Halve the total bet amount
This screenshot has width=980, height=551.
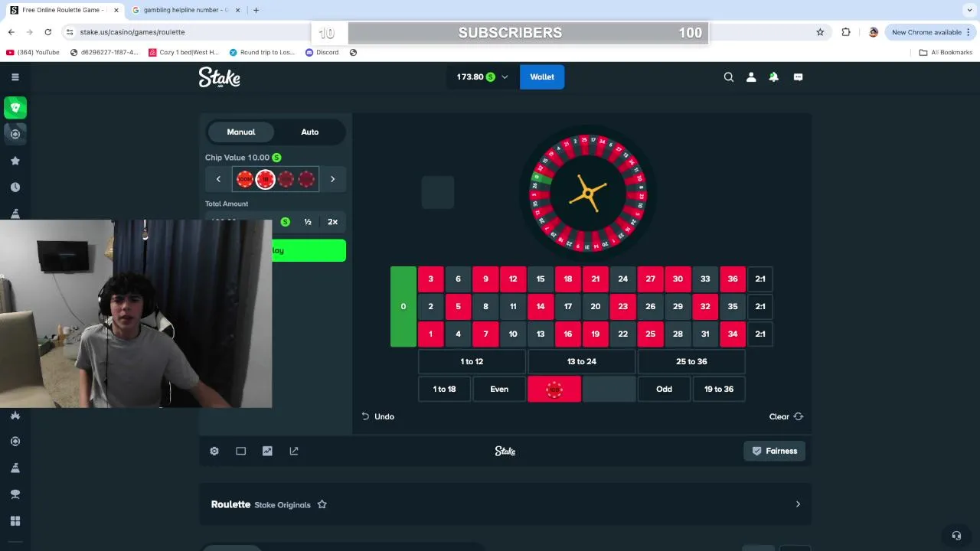[308, 222]
